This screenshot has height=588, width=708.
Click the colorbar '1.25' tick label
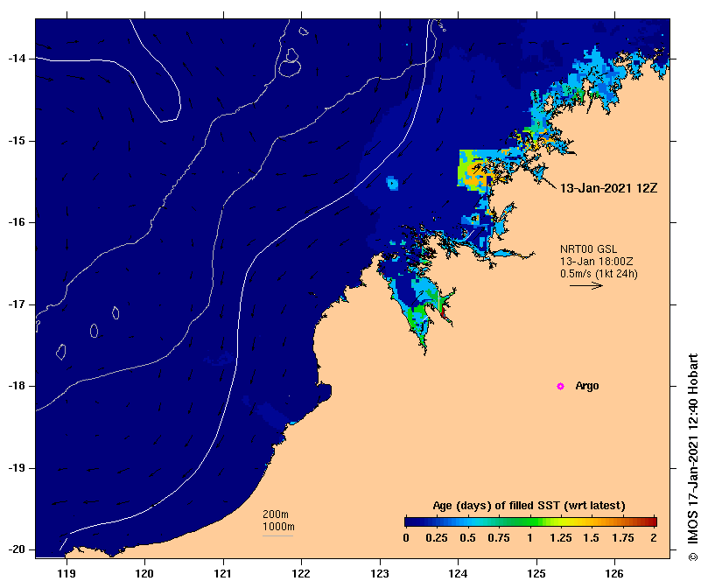pyautogui.click(x=561, y=538)
